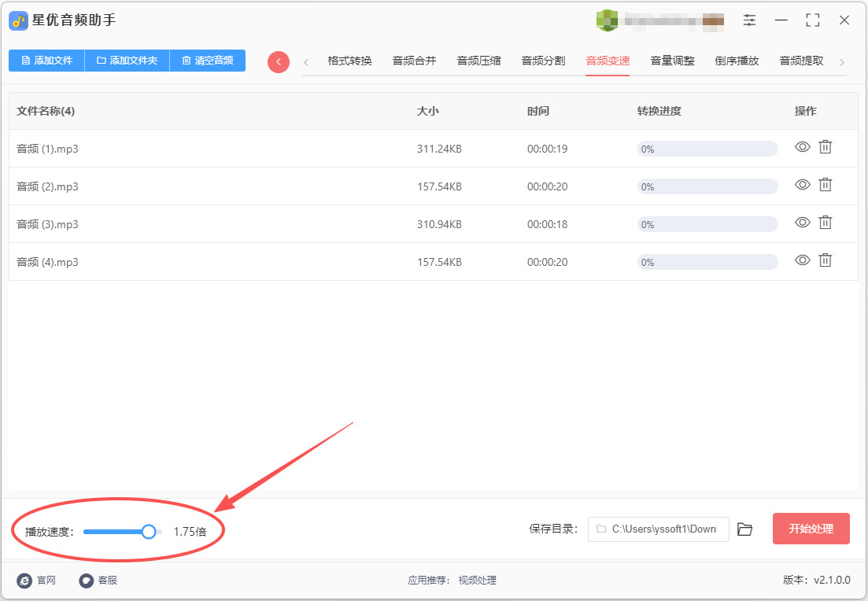Click the red collapse arrow circle button
868x601 pixels.
[x=279, y=61]
